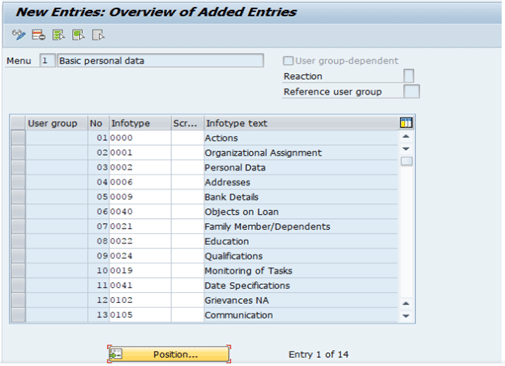Image resolution: width=505 pixels, height=366 pixels.
Task: Click the Delete entry toolbar icon
Action: coord(38,35)
